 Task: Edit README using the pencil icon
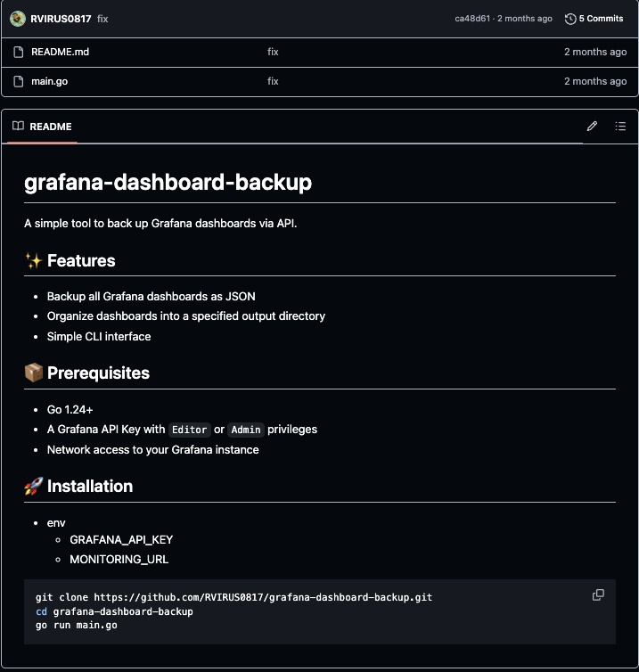point(592,127)
